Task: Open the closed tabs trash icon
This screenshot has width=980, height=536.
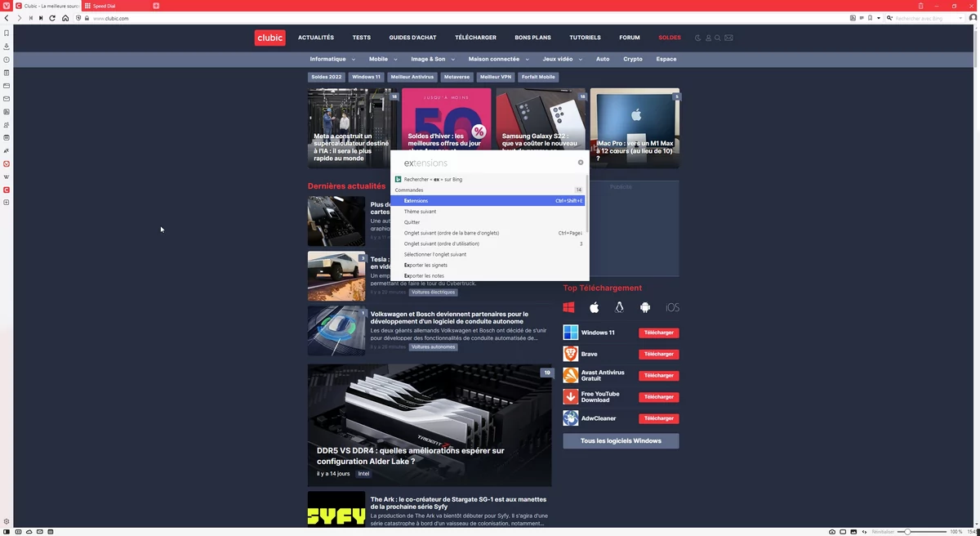Action: point(920,6)
